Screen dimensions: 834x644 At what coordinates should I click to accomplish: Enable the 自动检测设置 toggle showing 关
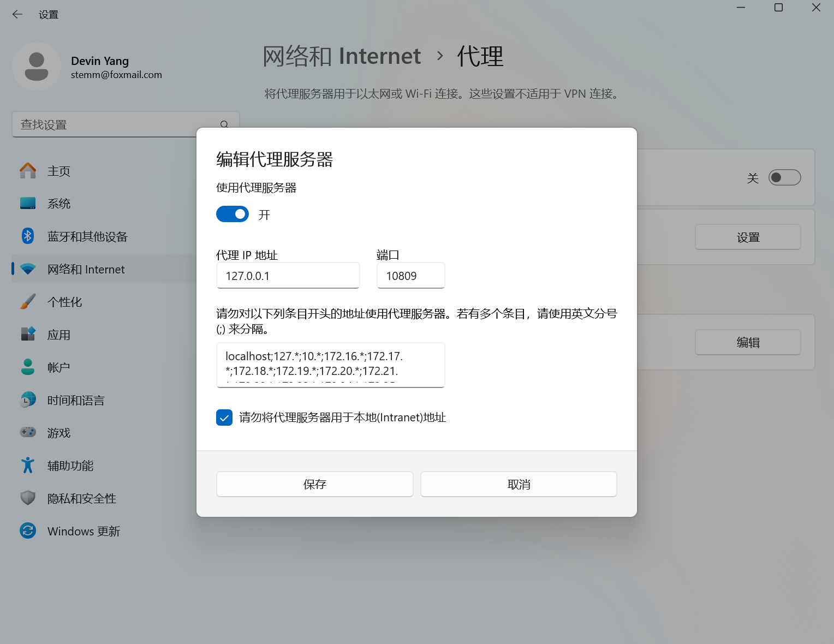coord(784,177)
